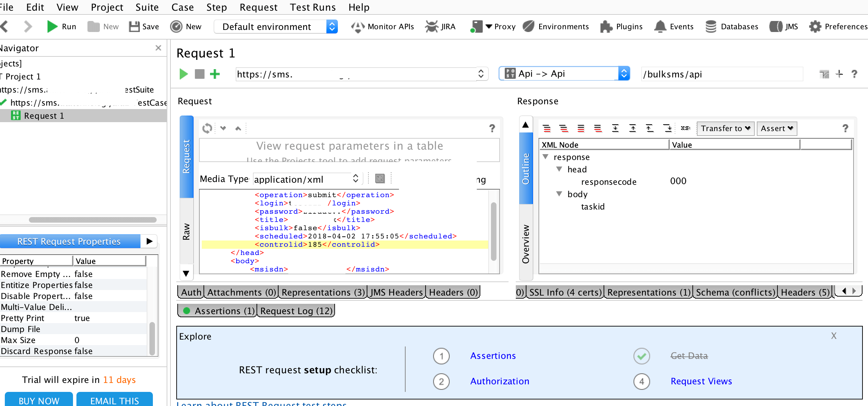Submit Request 1 with the green arrow
Image resolution: width=868 pixels, height=406 pixels.
[184, 74]
